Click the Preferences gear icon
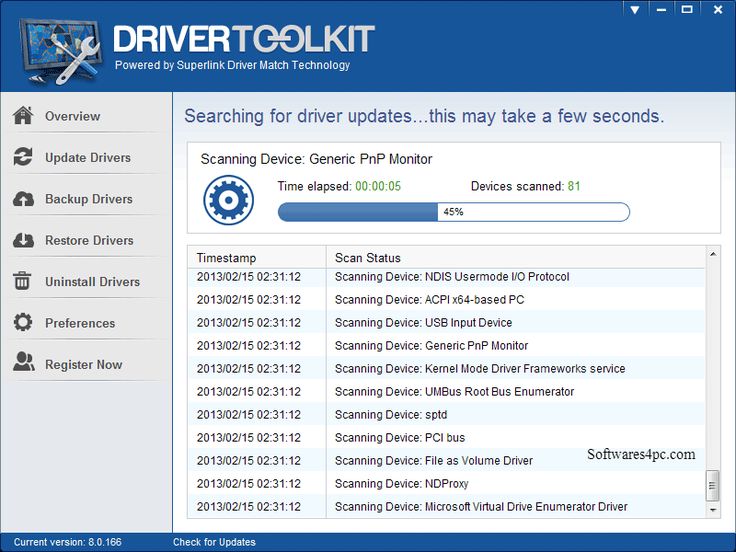The image size is (736, 552). click(x=23, y=322)
